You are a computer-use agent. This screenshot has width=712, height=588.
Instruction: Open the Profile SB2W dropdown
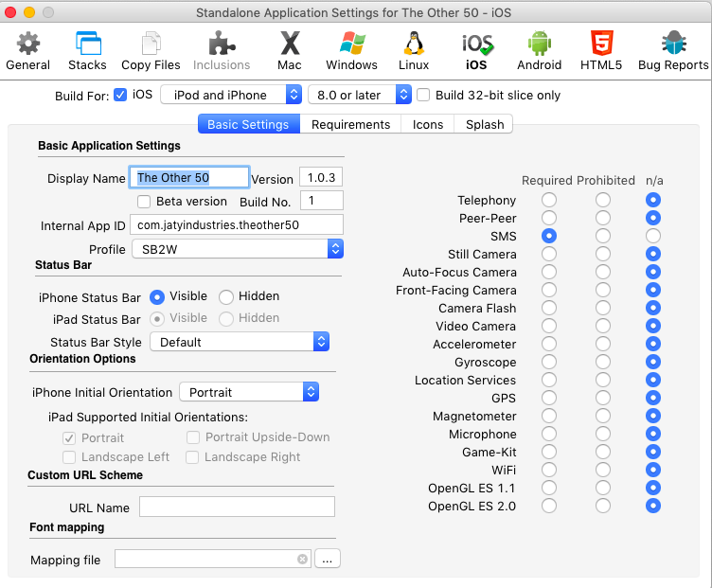pos(237,249)
